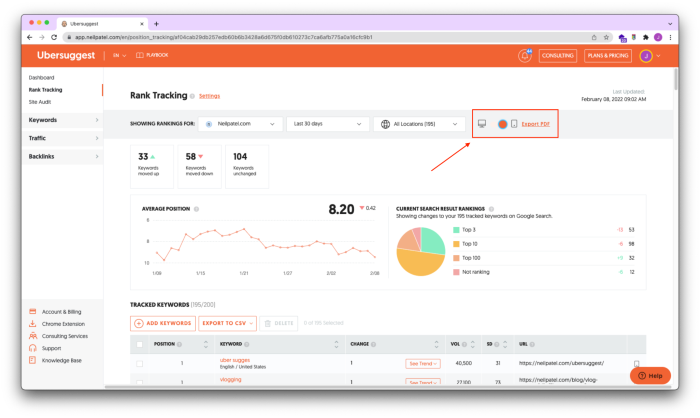Open the notifications bell icon
Viewport: 700px width, 418px height.
[525, 56]
